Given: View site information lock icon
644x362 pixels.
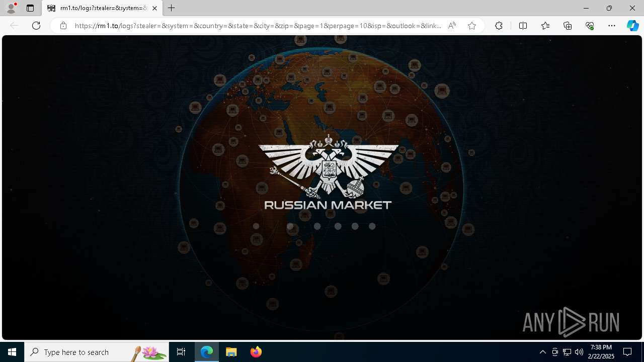Looking at the screenshot, I should tap(63, 26).
